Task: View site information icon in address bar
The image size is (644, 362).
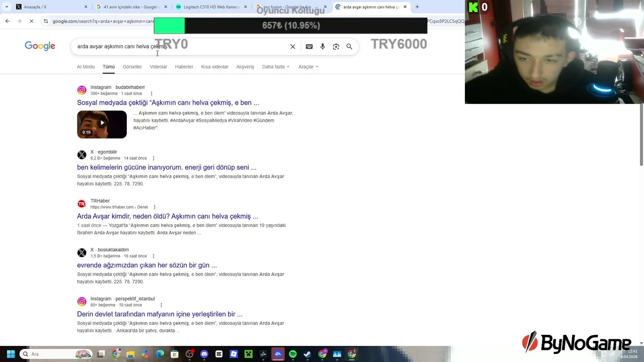Action: coord(46,21)
